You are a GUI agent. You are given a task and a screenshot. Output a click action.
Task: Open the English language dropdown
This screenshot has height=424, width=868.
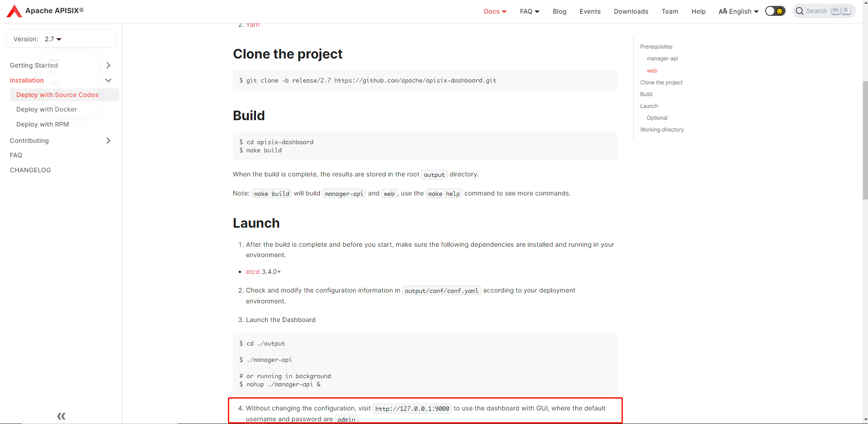pyautogui.click(x=738, y=11)
